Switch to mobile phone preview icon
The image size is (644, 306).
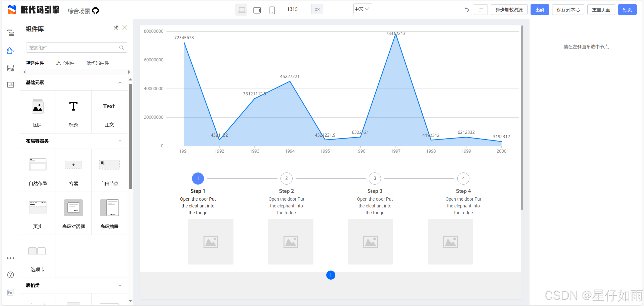click(272, 10)
